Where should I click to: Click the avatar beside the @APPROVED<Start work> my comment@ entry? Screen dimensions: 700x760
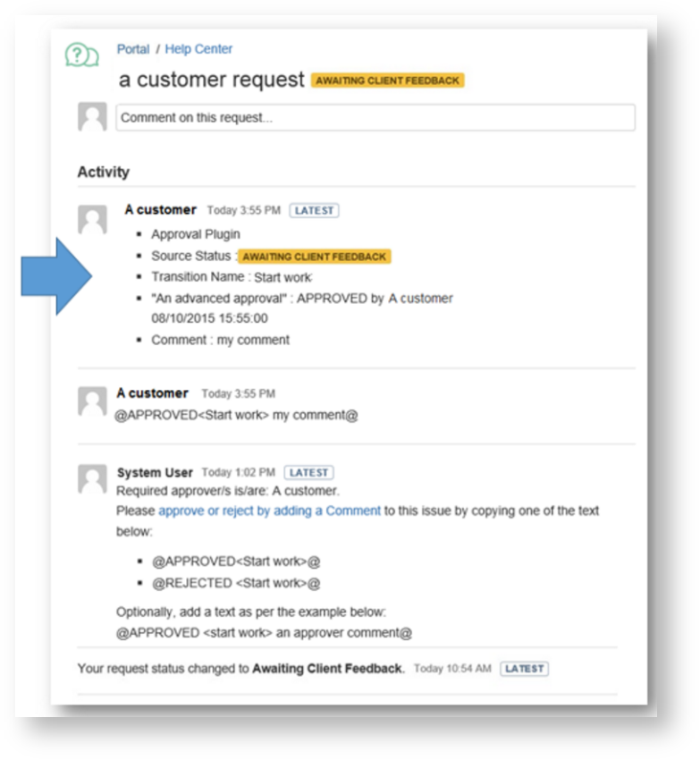coord(92,401)
